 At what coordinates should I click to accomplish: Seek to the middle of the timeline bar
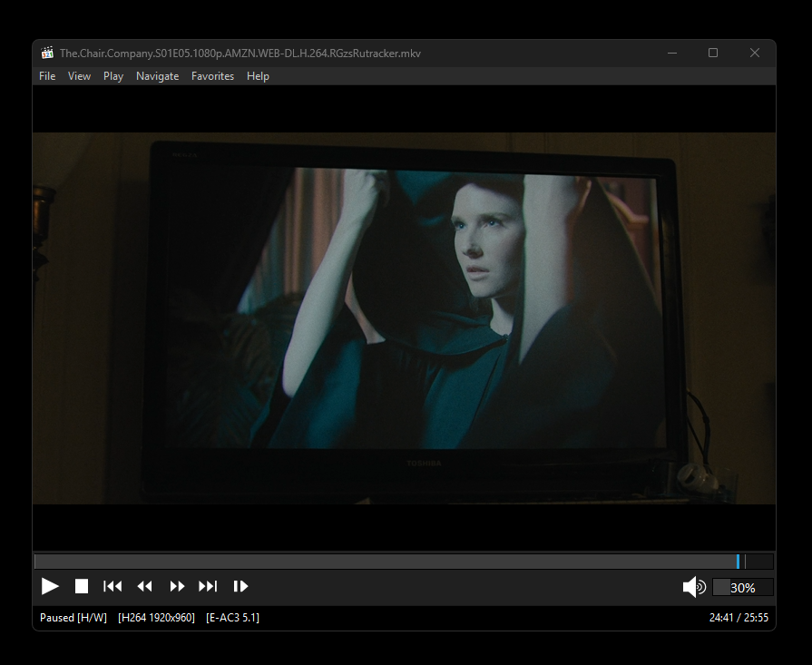coord(404,562)
